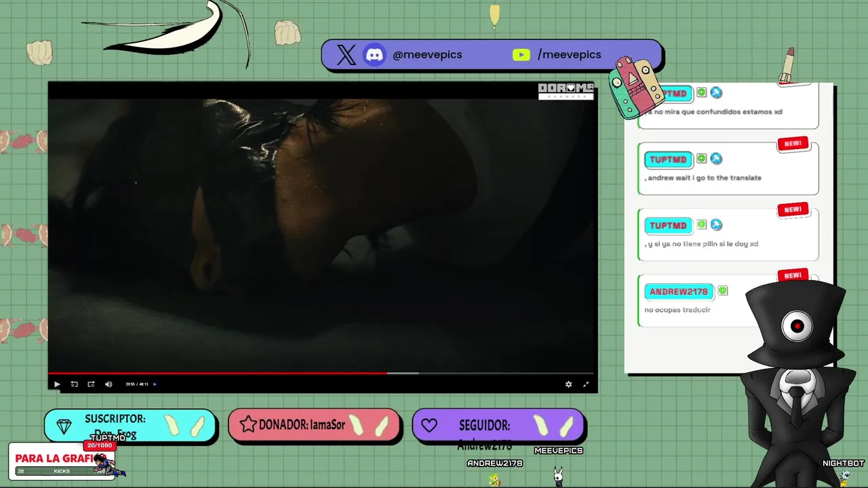The width and height of the screenshot is (868, 488).
Task: Click the star icon in DONADOR panel
Action: [248, 425]
